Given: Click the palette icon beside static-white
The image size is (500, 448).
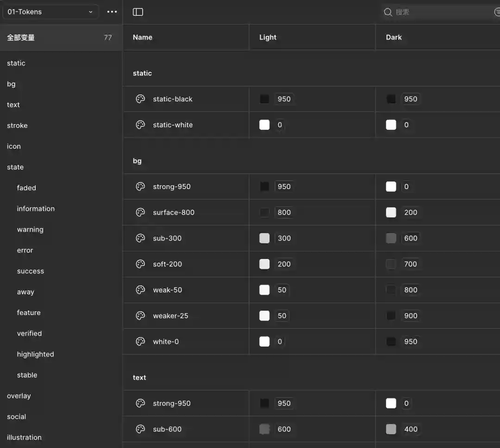Looking at the screenshot, I should click(x=140, y=125).
